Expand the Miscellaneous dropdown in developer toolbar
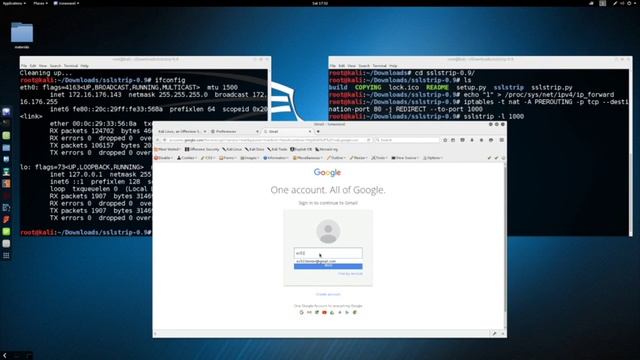 point(307,158)
